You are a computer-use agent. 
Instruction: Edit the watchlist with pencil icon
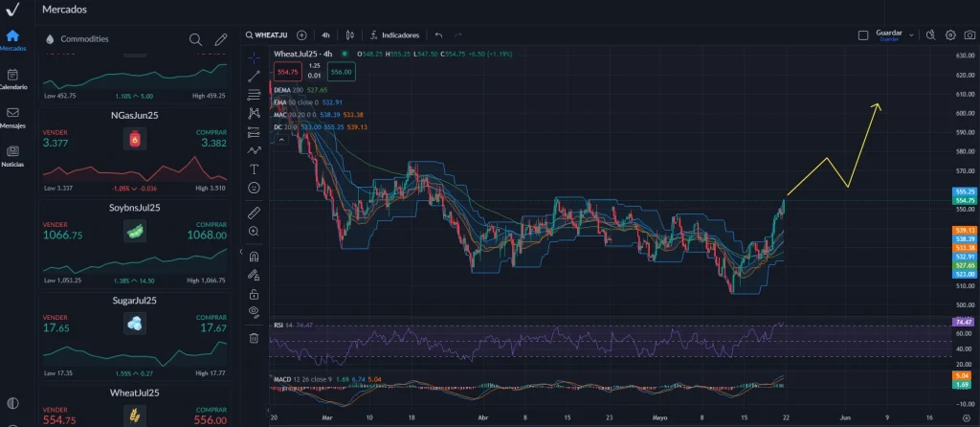click(x=221, y=39)
